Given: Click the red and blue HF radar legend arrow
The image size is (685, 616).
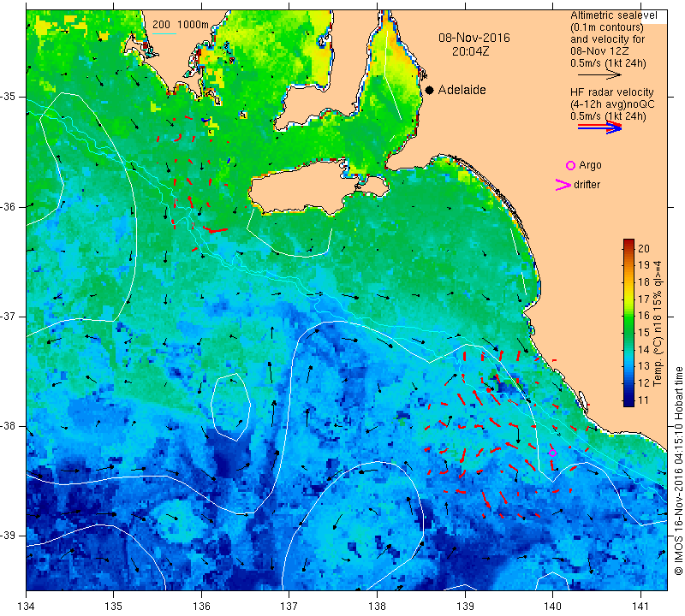Looking at the screenshot, I should (x=599, y=127).
